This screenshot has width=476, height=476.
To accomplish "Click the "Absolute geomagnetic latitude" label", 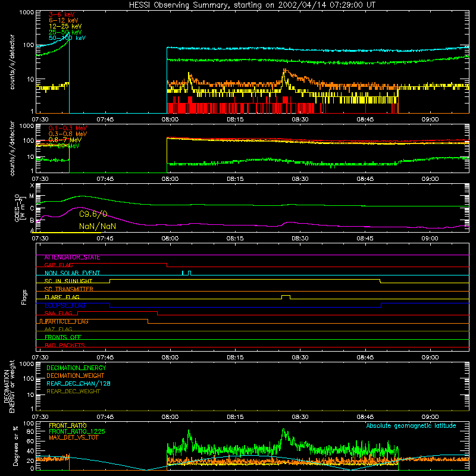I will pyautogui.click(x=411, y=425).
